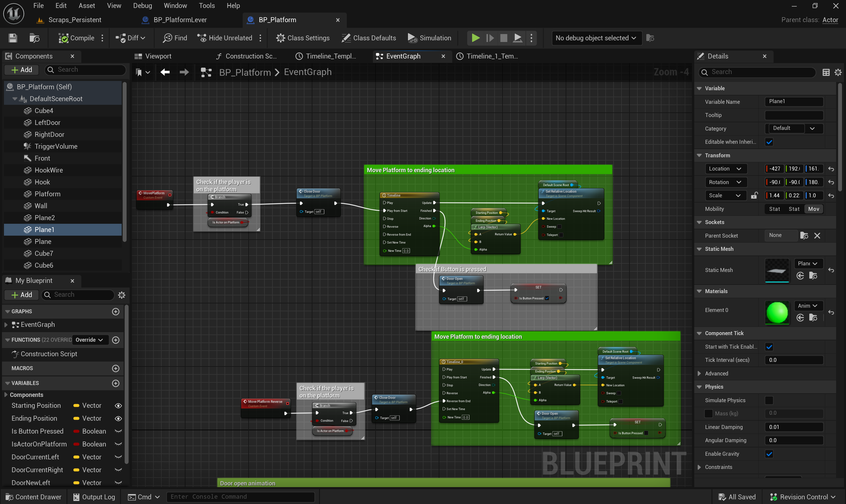Click the Browse to asset icon in the toolbar
The height and width of the screenshot is (504, 846).
tap(34, 38)
